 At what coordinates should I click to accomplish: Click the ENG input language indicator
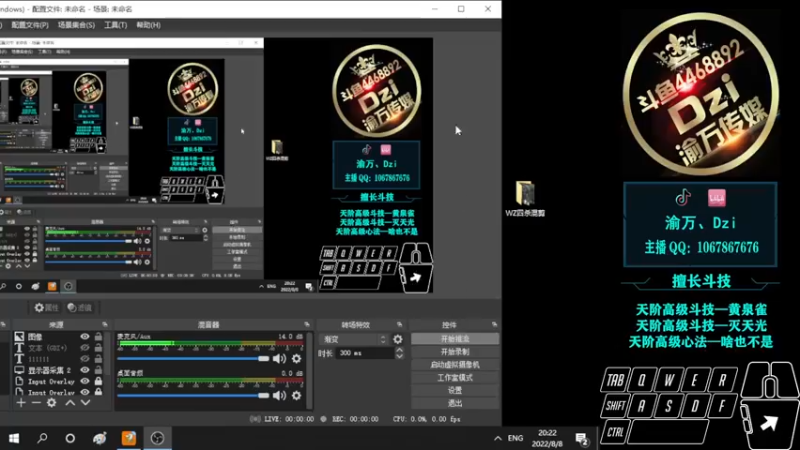pos(515,438)
